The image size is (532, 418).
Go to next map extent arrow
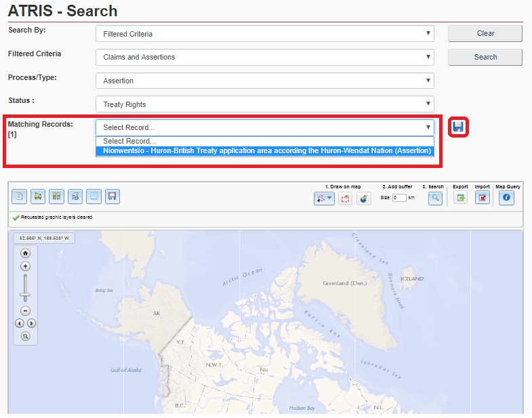(31, 323)
